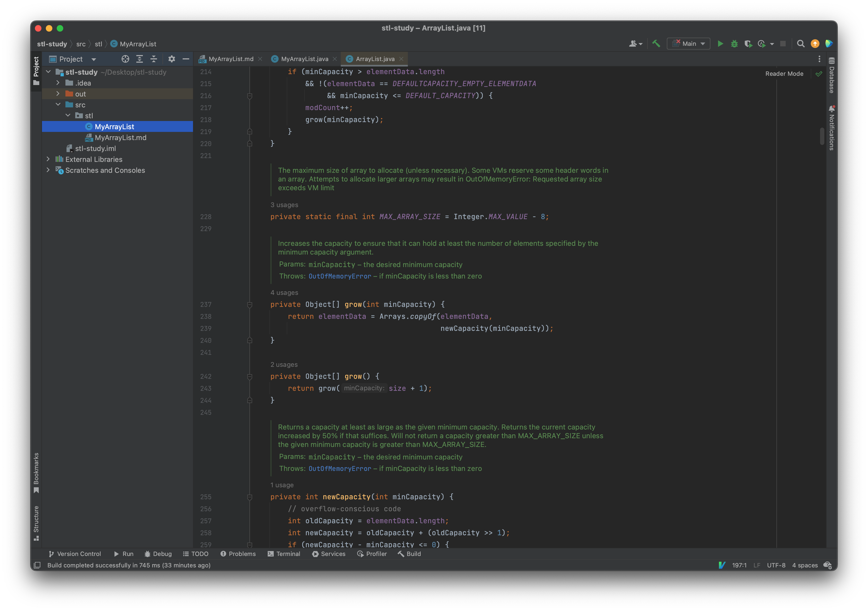
Task: Open the Notifications tool window
Action: 831,128
